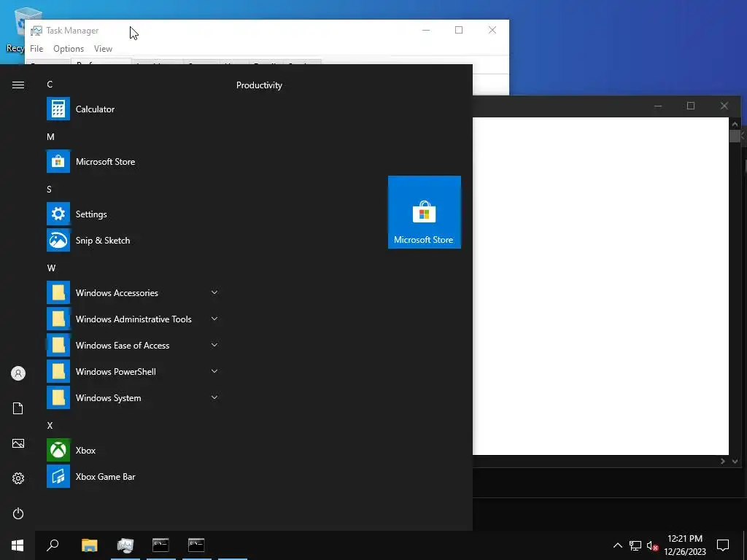Click scroll down arrow in console window
Viewport: 747px width, 560px height.
735,462
